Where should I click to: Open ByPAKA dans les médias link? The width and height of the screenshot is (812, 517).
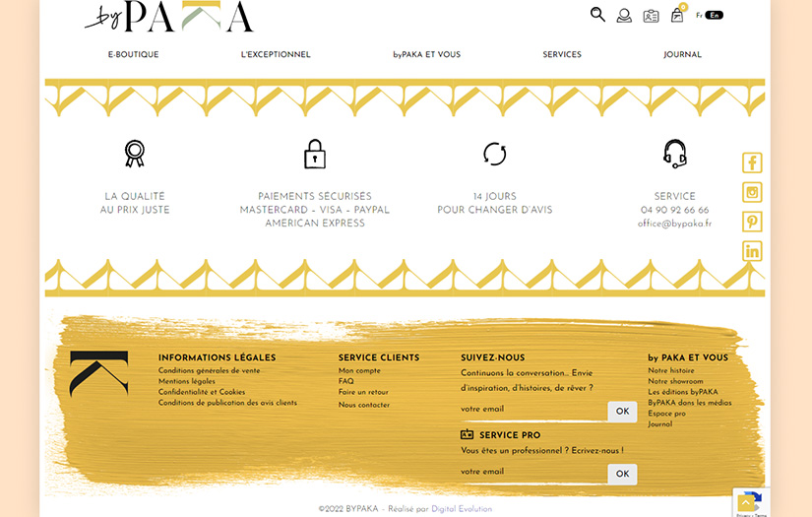coord(690,403)
